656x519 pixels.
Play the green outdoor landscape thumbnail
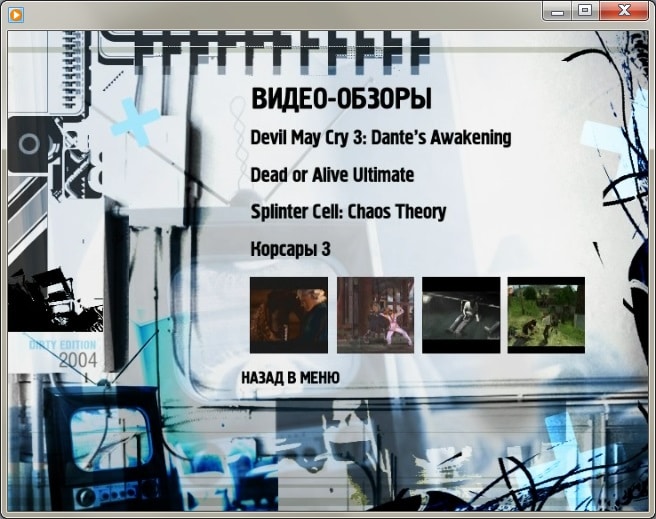click(x=546, y=315)
